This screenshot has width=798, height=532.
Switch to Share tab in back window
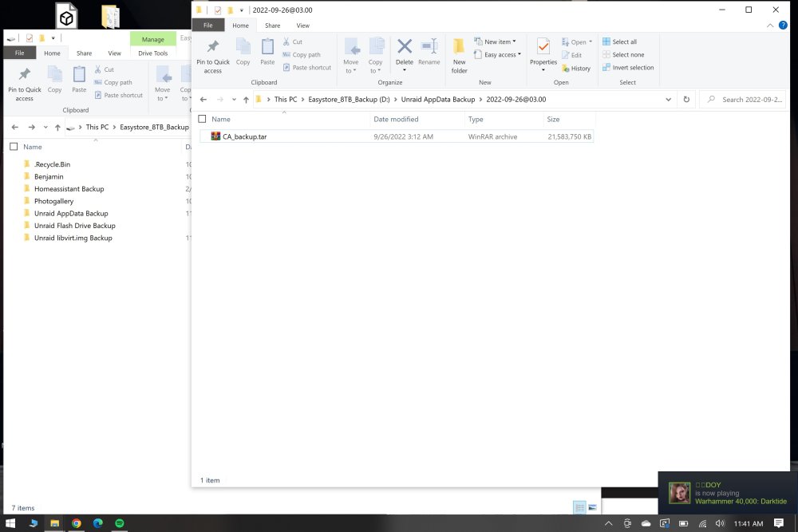(x=84, y=53)
